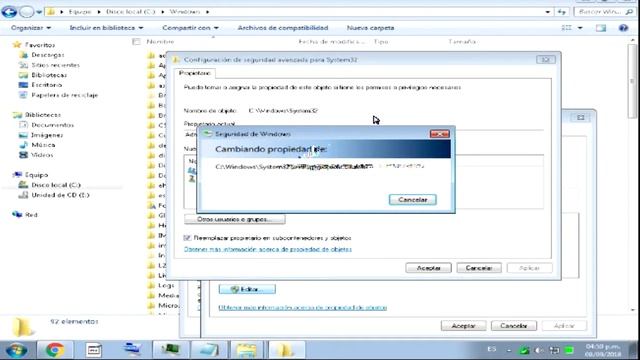Open Windows Explorer taskbar icon
The height and width of the screenshot is (360, 640).
pyautogui.click(x=247, y=350)
